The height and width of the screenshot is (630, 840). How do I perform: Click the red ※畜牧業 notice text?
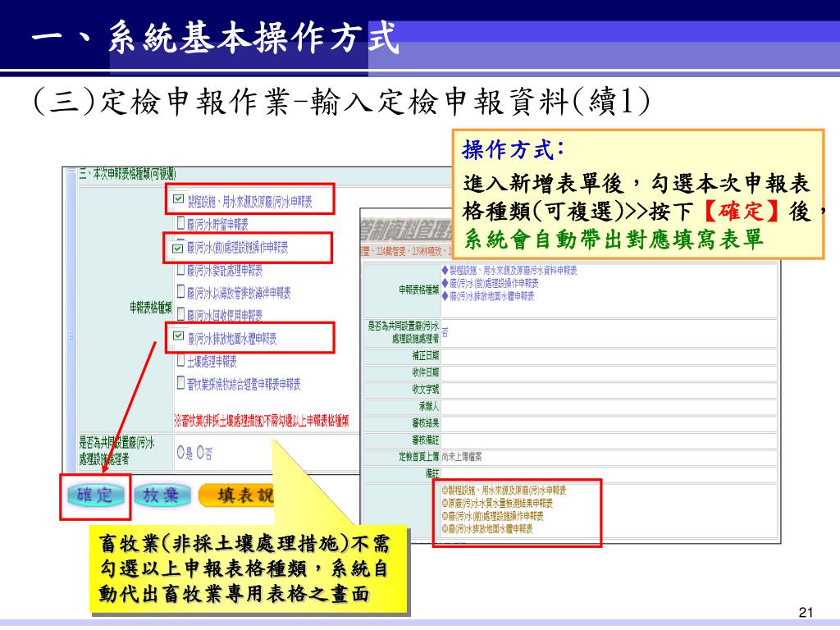(262, 422)
